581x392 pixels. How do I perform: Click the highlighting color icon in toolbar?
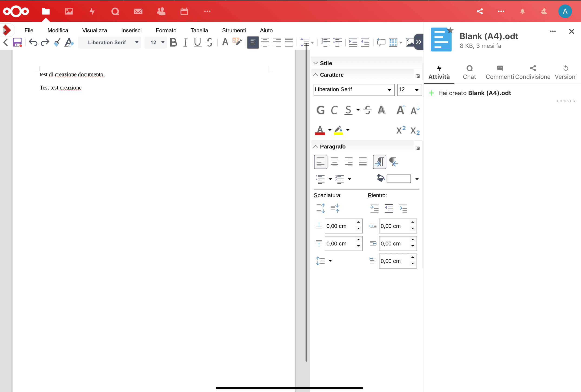coord(237,42)
